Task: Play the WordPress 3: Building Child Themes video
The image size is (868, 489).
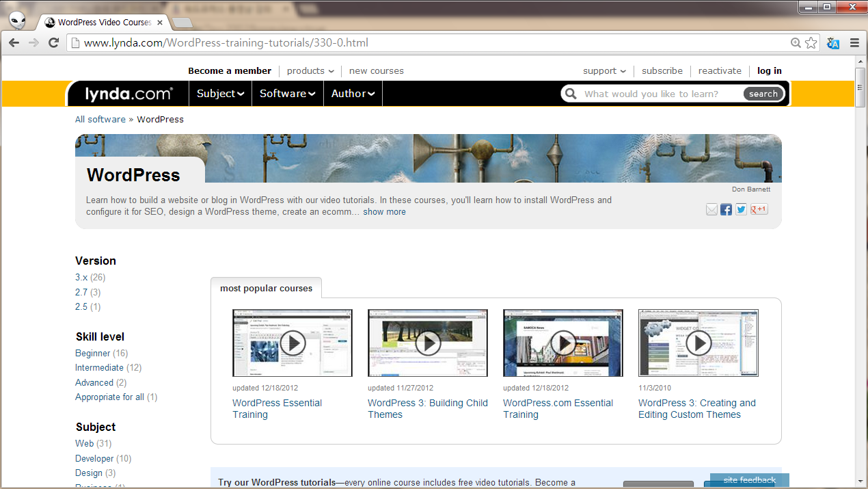Action: 428,343
